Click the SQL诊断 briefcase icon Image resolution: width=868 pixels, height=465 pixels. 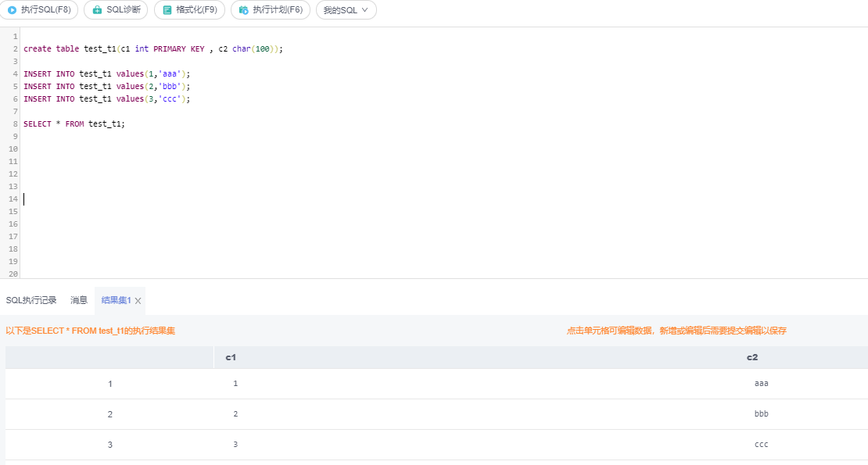click(x=97, y=10)
